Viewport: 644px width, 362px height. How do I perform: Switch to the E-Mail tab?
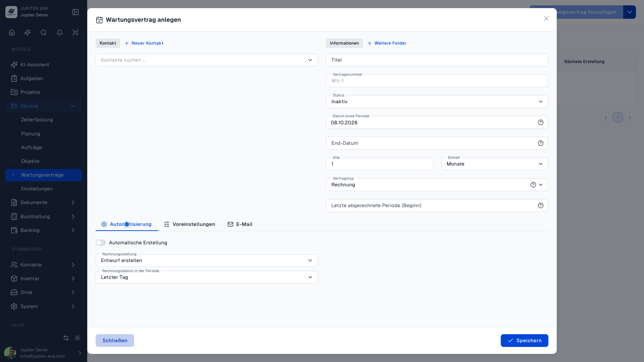(x=240, y=224)
